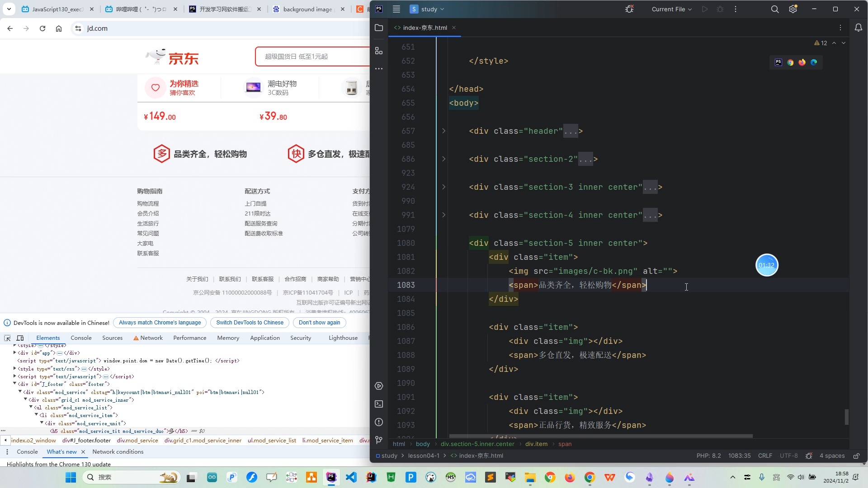Go to next highlighted error arrow

tap(844, 43)
